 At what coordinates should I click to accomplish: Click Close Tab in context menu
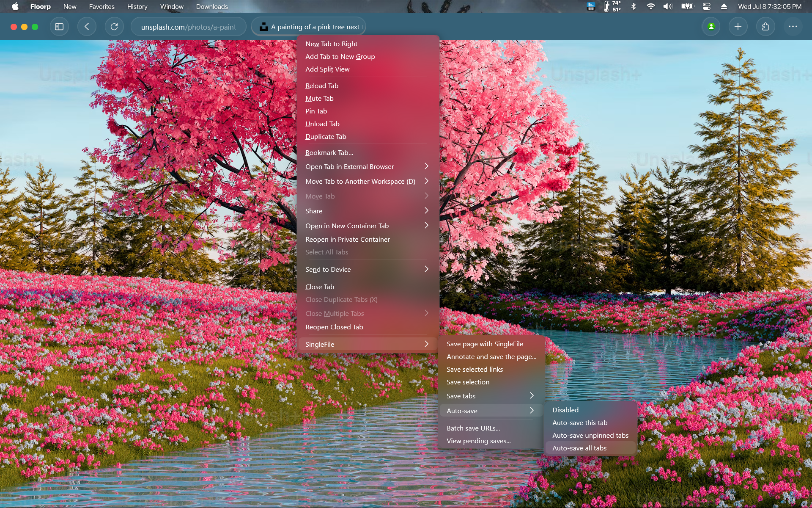[368, 287]
